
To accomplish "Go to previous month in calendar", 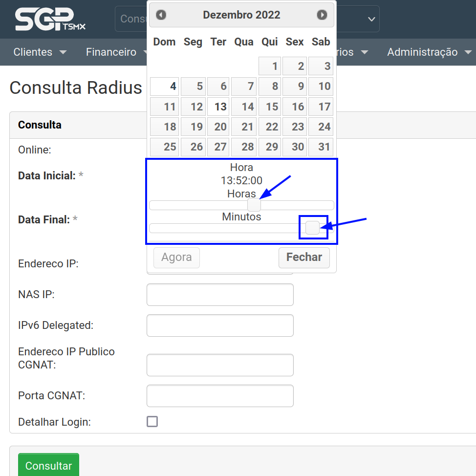I will (x=161, y=15).
